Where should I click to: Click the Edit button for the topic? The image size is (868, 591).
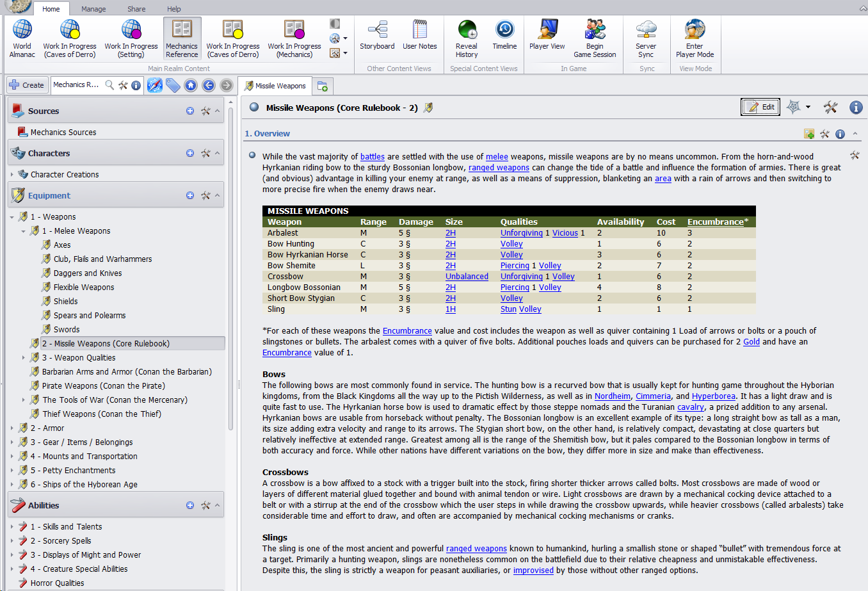click(760, 107)
